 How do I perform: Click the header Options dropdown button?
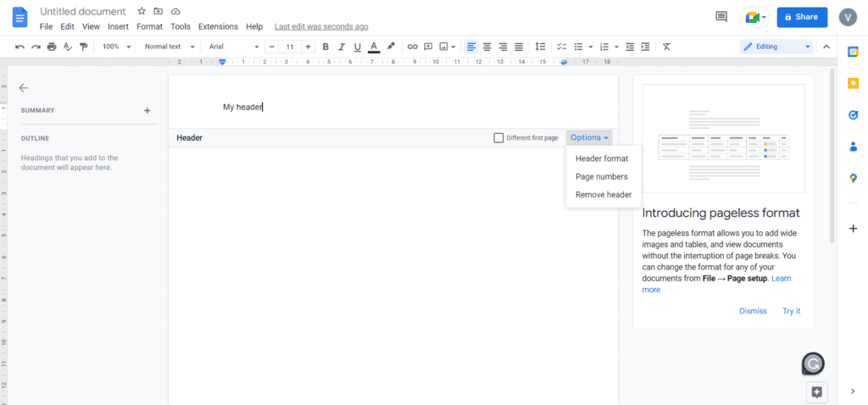590,138
